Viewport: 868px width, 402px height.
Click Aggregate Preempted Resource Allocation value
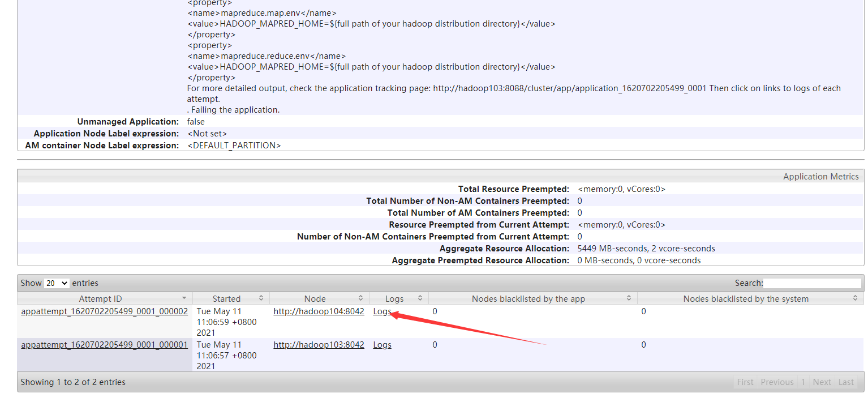pyautogui.click(x=639, y=260)
